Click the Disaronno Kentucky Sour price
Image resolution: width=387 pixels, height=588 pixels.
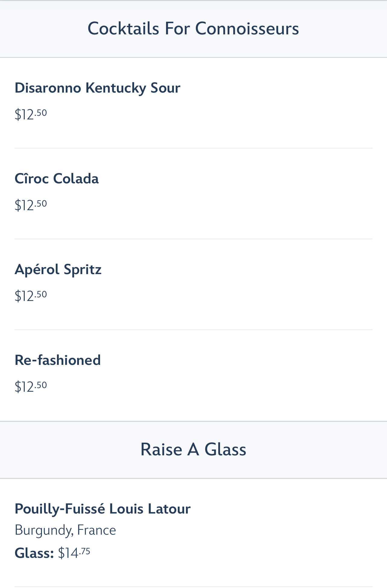coord(31,114)
